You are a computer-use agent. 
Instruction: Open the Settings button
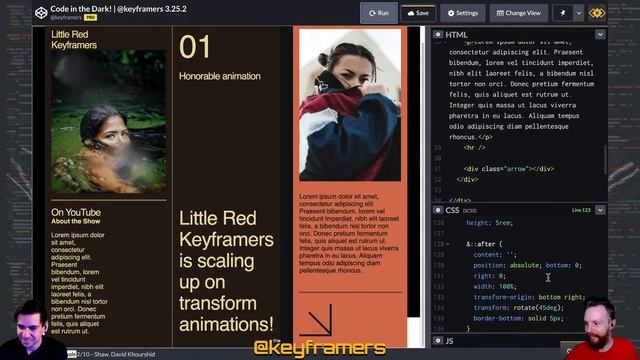click(x=462, y=13)
